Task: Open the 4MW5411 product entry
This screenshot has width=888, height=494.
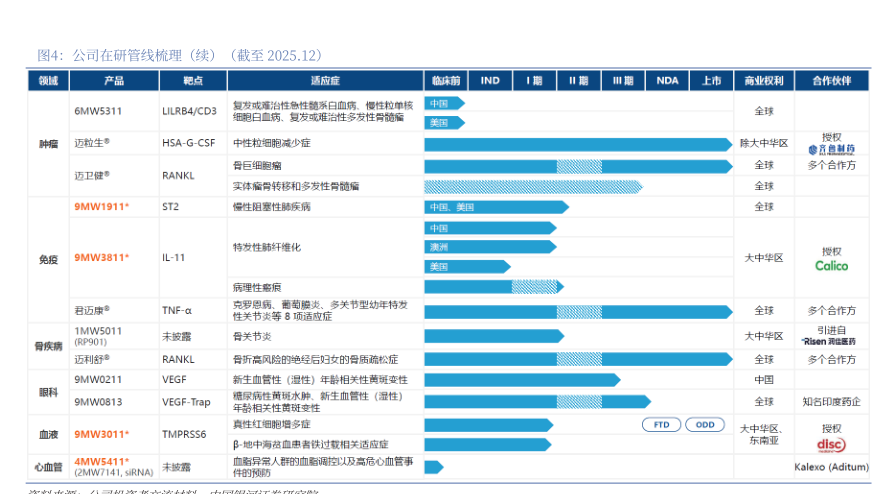Action: point(101,461)
